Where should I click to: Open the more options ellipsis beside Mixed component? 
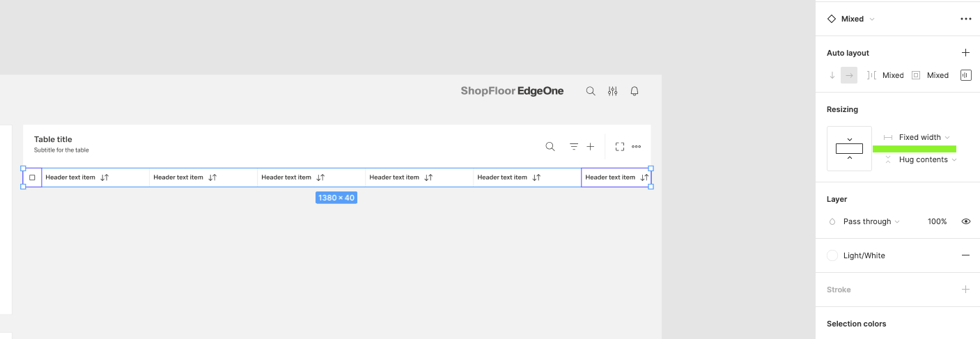(965, 19)
